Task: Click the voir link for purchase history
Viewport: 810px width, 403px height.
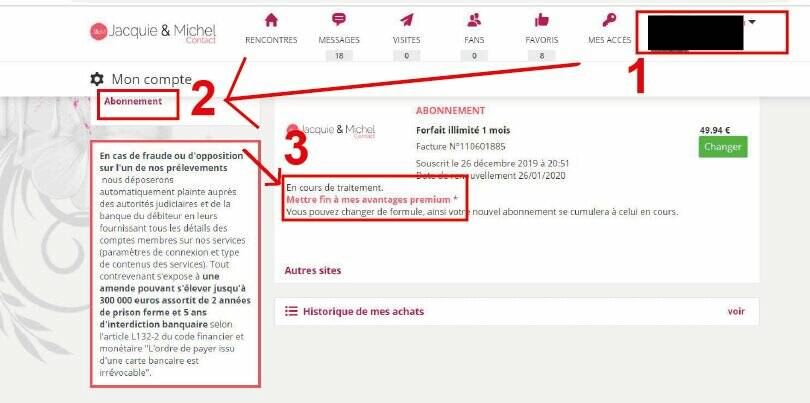Action: click(736, 311)
